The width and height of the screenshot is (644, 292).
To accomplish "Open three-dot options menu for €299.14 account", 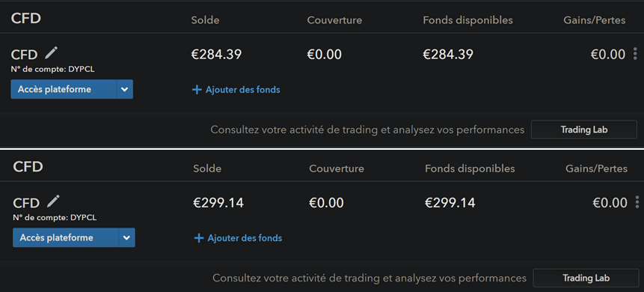I will [x=637, y=202].
